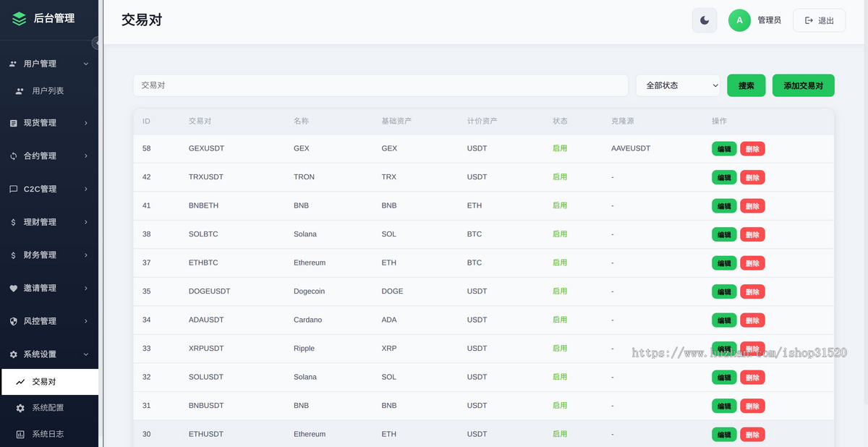Click the 邀请管理 heart icon
868x447 pixels.
(13, 288)
